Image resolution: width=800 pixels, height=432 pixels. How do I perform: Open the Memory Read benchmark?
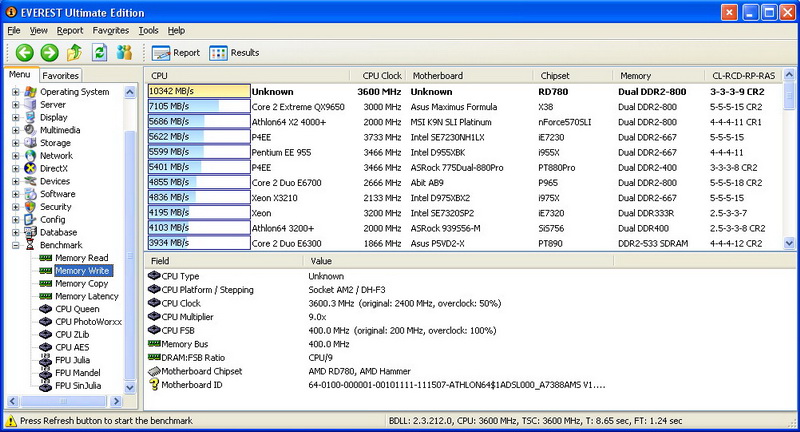click(x=82, y=258)
